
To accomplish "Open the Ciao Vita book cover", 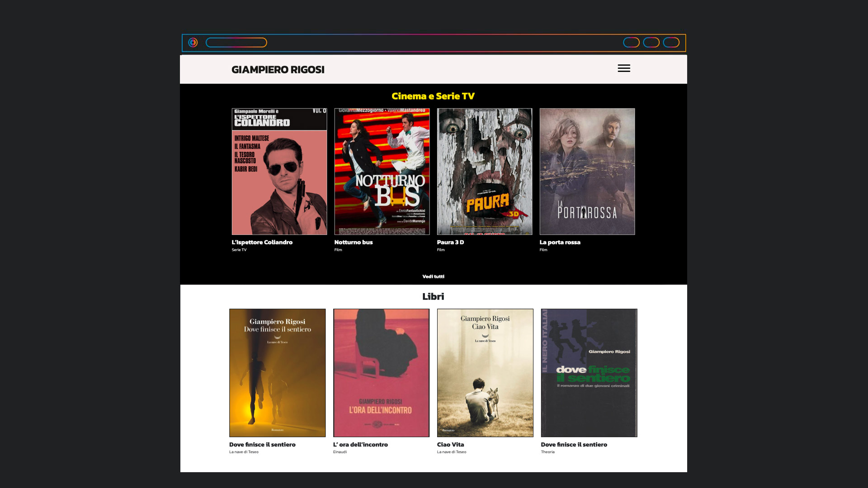I will click(485, 373).
